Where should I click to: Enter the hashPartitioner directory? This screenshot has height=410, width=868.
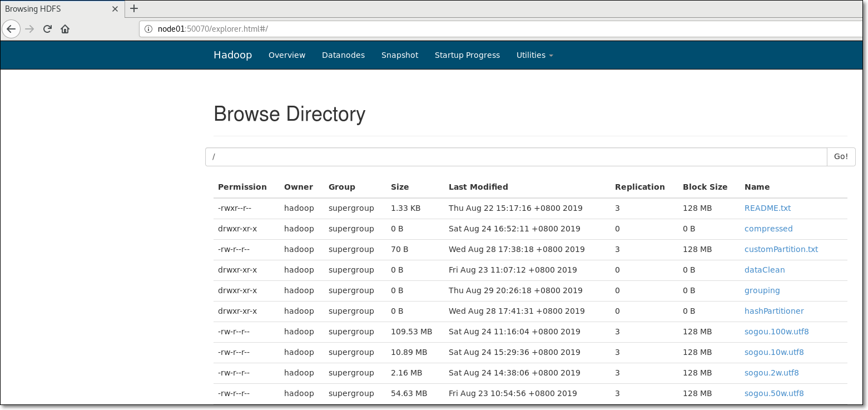774,310
